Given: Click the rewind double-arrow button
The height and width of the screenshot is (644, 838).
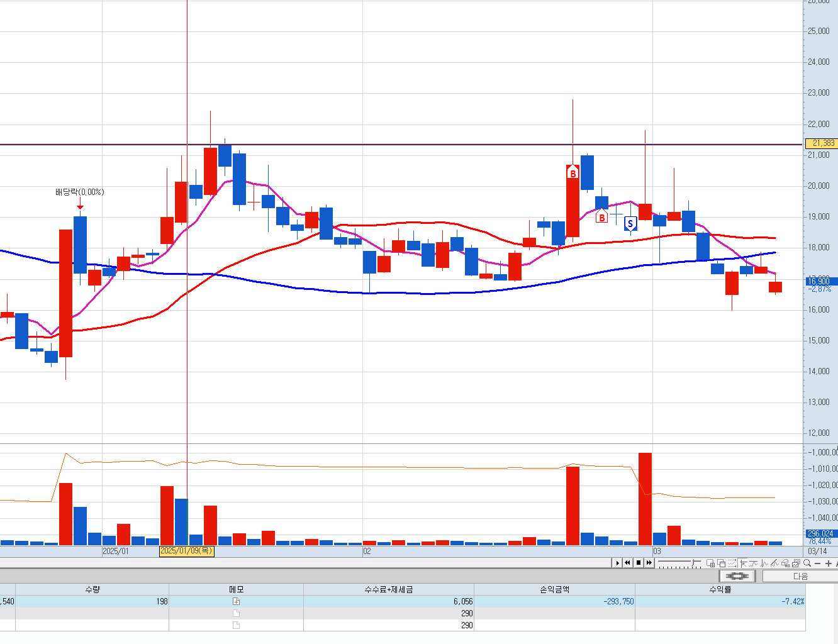Looking at the screenshot, I should [627, 563].
